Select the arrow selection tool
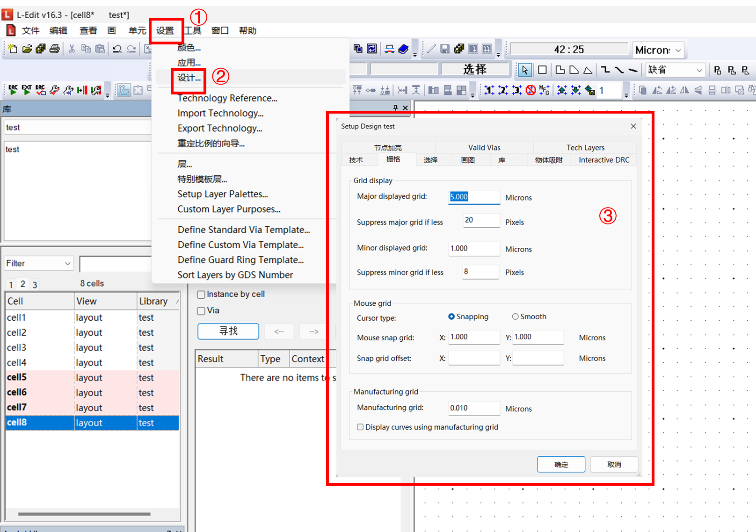Viewport: 756px width, 532px height. coord(525,70)
